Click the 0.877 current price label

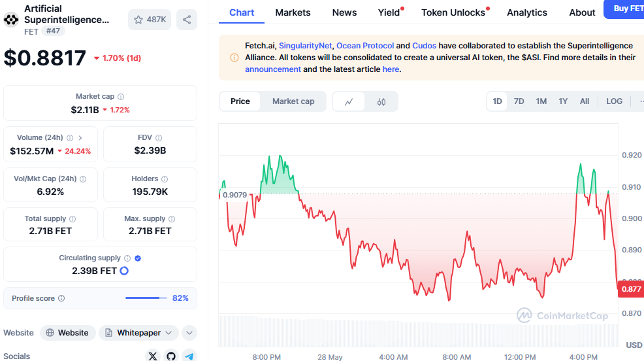631,289
